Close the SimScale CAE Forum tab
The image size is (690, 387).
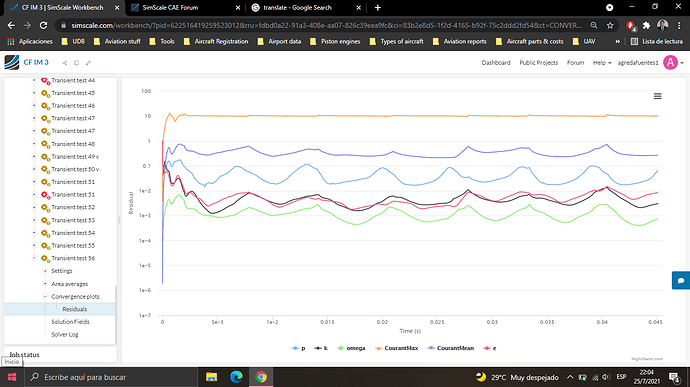point(238,7)
